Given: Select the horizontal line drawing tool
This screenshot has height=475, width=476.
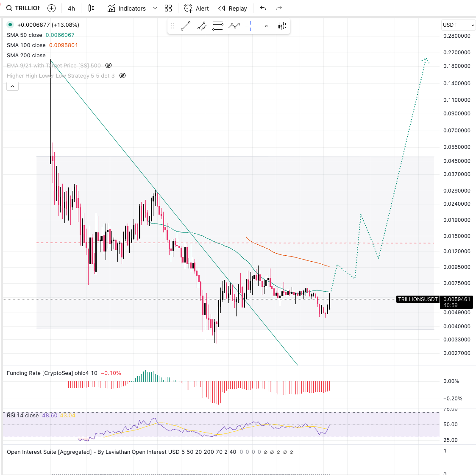Looking at the screenshot, I should [266, 26].
